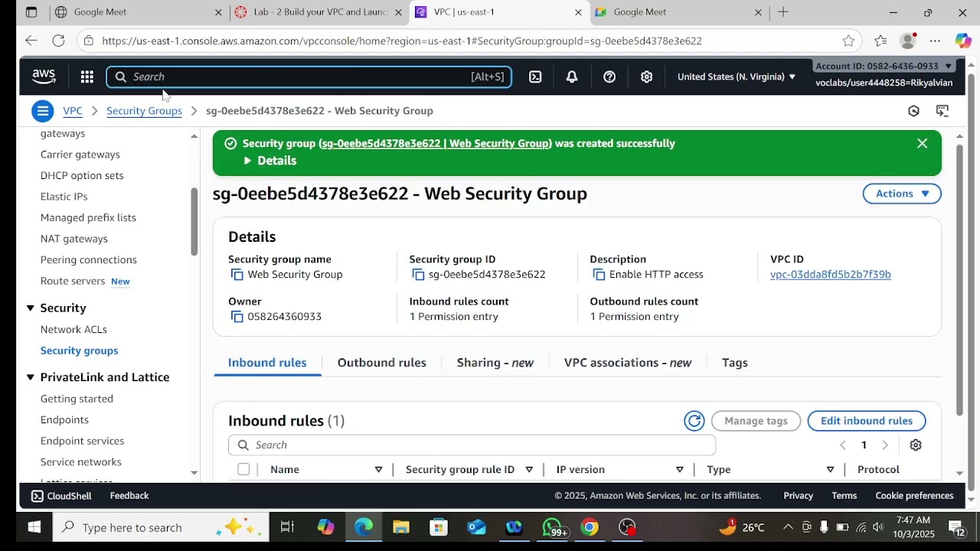Open NAT gateways in the sidebar

click(74, 239)
